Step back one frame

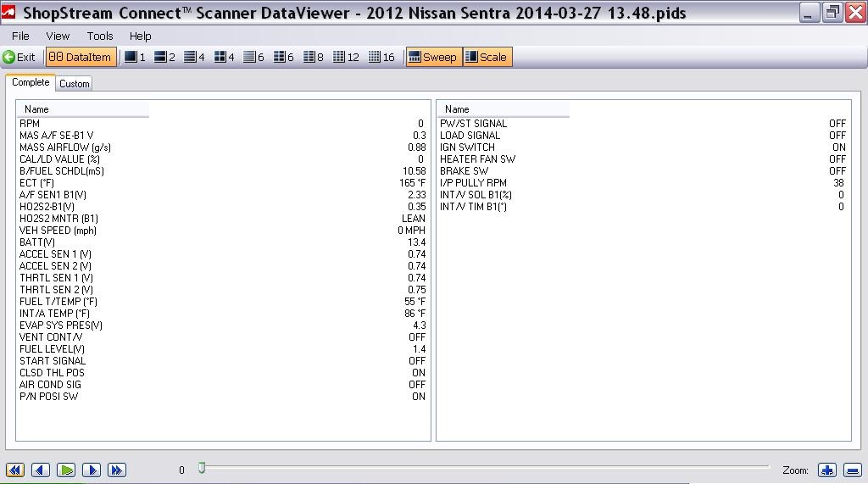coord(41,470)
